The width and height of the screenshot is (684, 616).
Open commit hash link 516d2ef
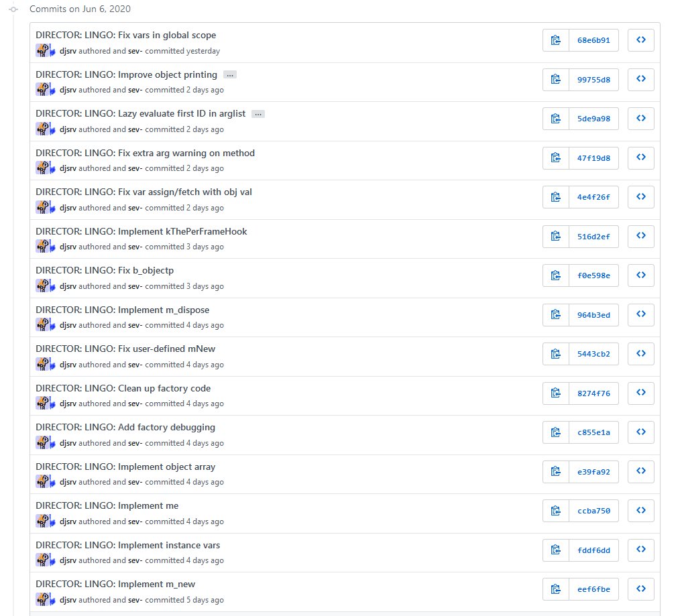click(593, 237)
